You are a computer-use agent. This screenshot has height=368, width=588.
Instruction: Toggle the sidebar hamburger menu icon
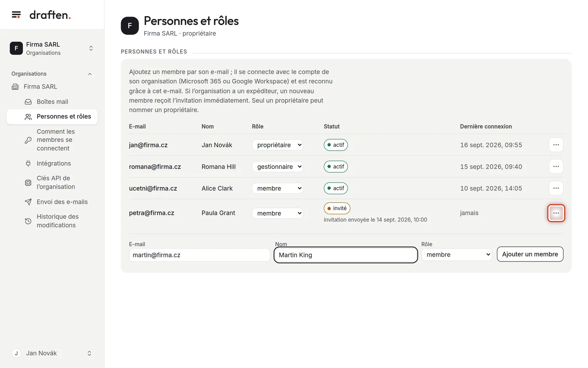(16, 15)
